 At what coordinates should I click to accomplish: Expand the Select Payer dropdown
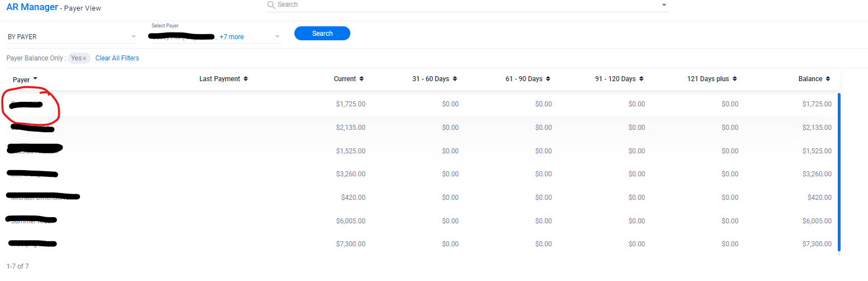pos(277,37)
